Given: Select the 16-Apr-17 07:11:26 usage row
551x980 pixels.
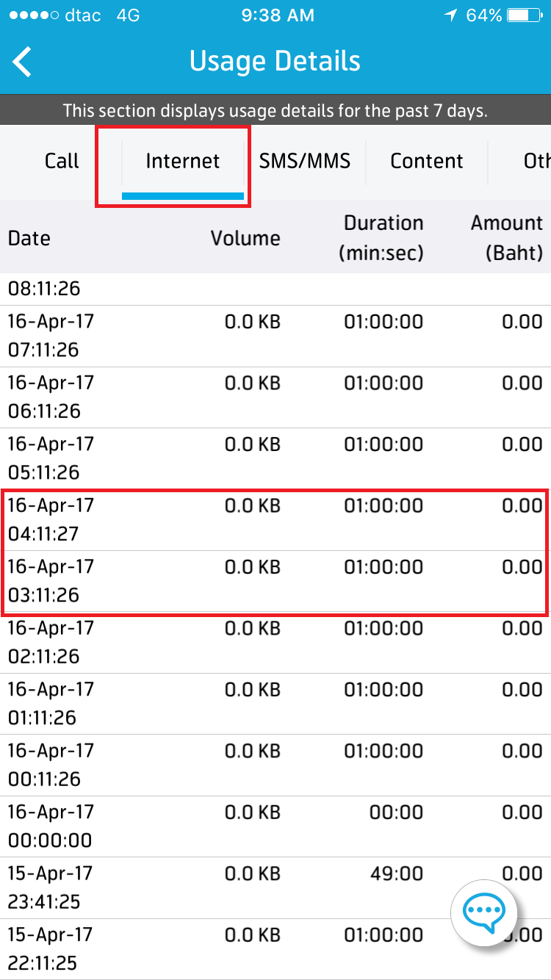Looking at the screenshot, I should pyautogui.click(x=275, y=336).
